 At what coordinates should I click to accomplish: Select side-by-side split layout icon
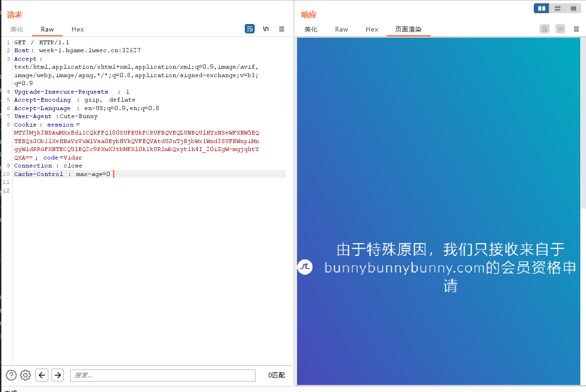(x=541, y=8)
